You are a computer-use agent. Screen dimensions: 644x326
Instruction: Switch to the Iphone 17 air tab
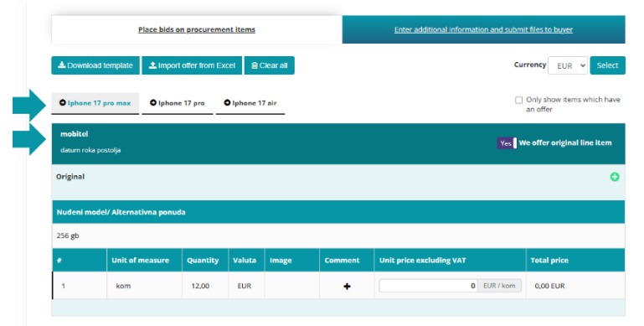[x=250, y=103]
